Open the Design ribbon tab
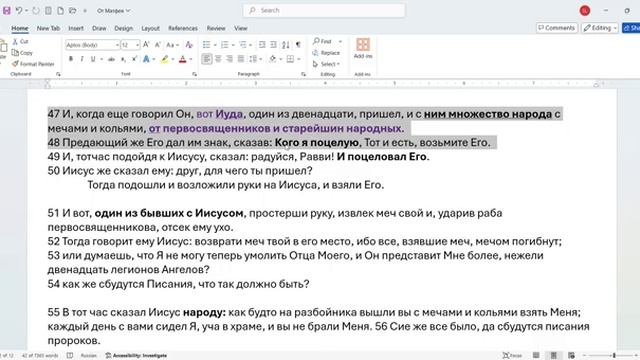 tap(123, 28)
